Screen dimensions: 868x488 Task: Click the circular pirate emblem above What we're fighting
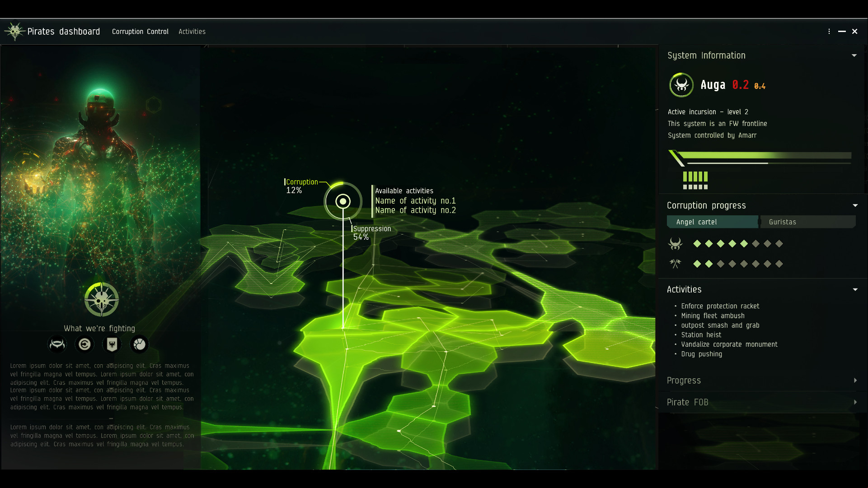pyautogui.click(x=102, y=300)
